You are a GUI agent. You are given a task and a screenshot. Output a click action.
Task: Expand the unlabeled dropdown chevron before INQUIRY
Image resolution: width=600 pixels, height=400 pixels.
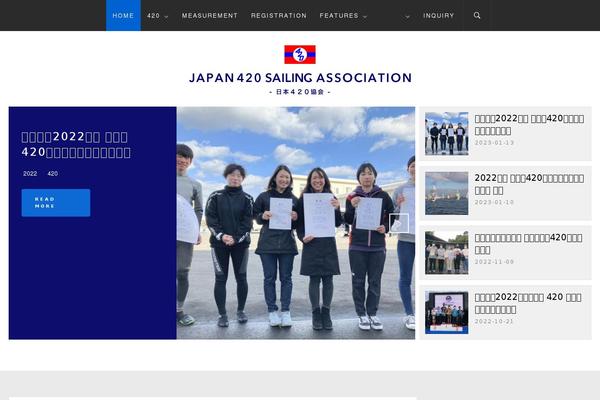pos(407,17)
